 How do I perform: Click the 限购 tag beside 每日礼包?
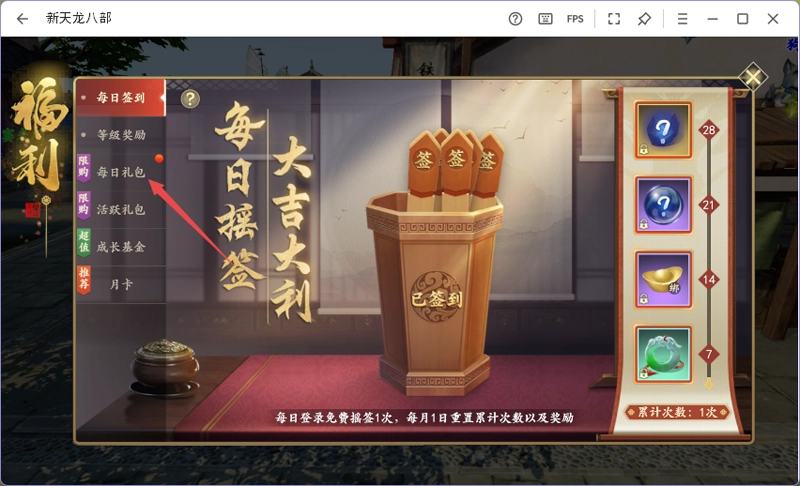84,168
